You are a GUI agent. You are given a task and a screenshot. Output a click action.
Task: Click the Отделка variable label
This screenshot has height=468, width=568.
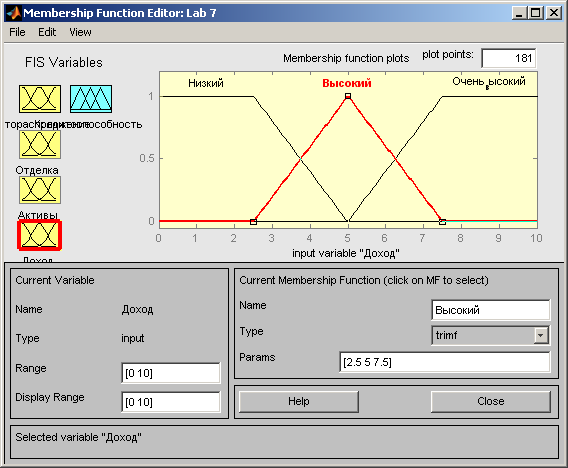coord(37,170)
